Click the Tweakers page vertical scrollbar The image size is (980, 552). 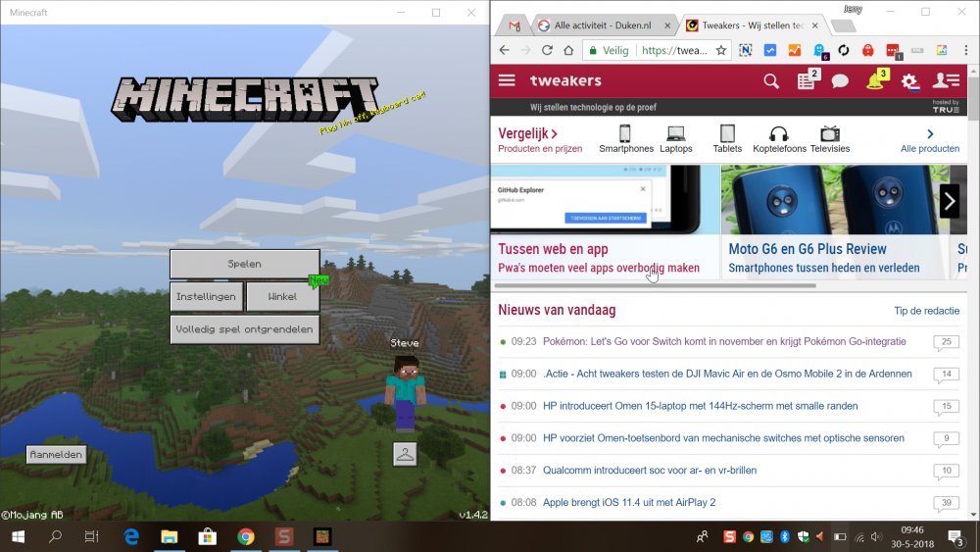click(x=973, y=98)
